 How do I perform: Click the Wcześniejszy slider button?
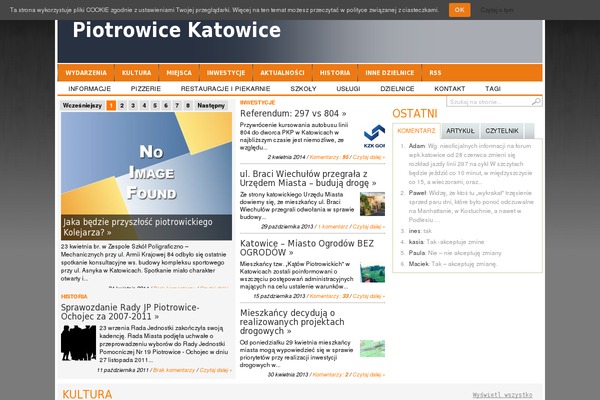[82, 105]
